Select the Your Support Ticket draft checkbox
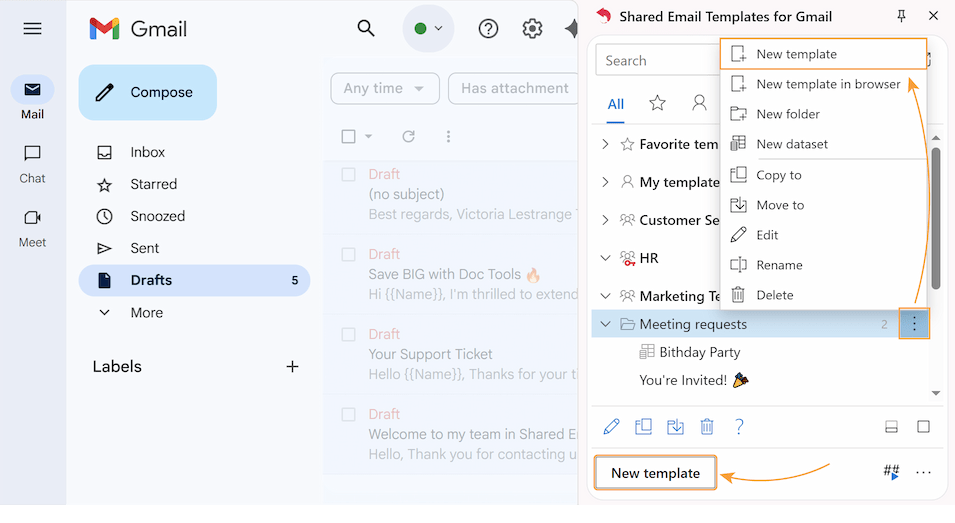This screenshot has width=955, height=523. (x=348, y=334)
